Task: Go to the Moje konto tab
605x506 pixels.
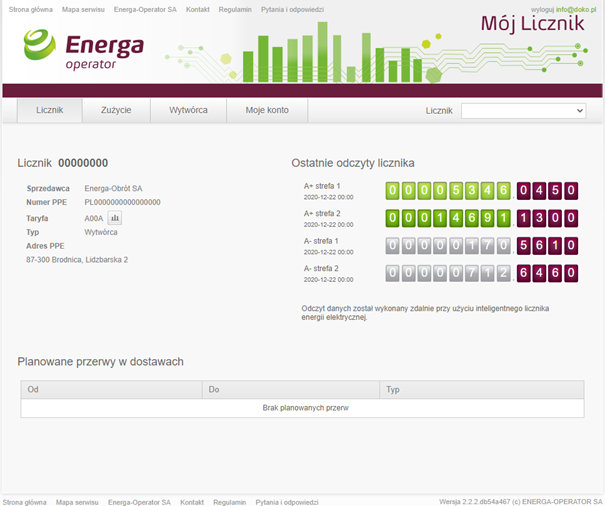Action: tap(267, 110)
